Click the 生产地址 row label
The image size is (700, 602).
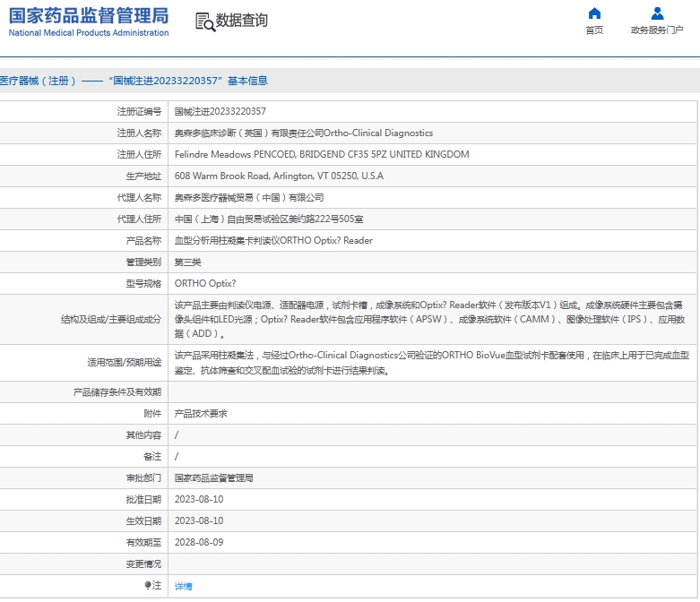point(143,176)
